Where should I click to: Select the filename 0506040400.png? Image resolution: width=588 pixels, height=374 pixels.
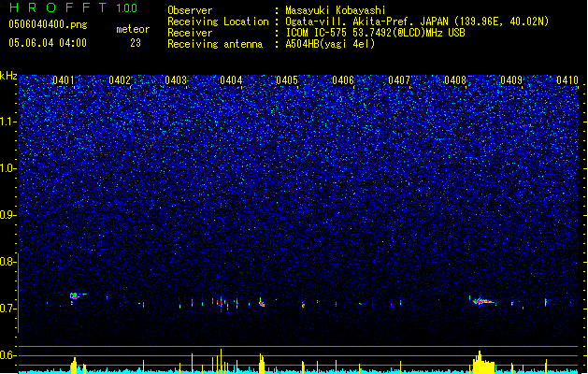(48, 24)
